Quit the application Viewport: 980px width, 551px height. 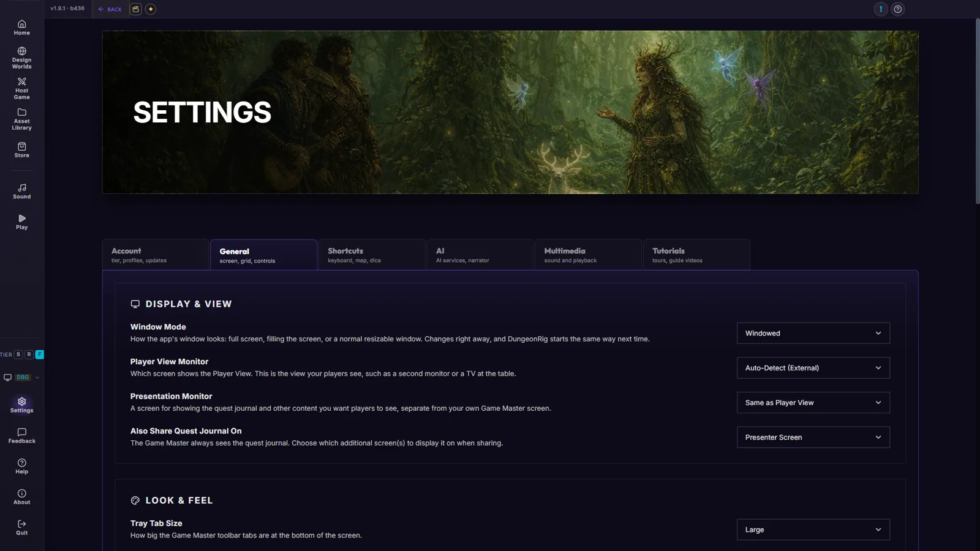(x=21, y=527)
